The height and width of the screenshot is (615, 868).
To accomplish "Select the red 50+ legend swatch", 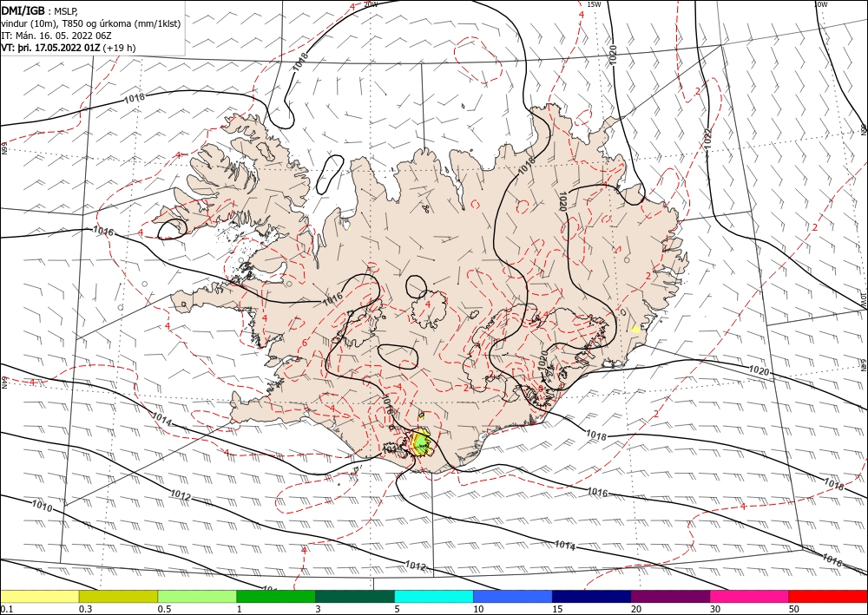I will tap(828, 596).
